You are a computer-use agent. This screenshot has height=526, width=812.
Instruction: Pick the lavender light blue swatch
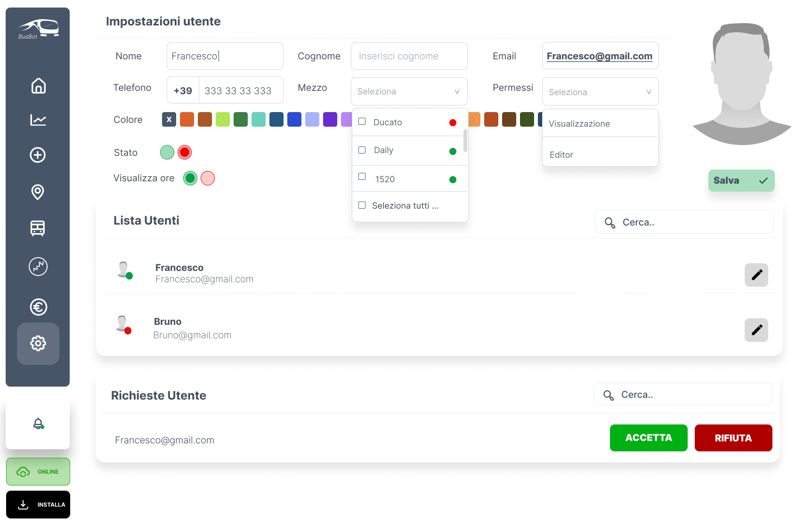312,120
